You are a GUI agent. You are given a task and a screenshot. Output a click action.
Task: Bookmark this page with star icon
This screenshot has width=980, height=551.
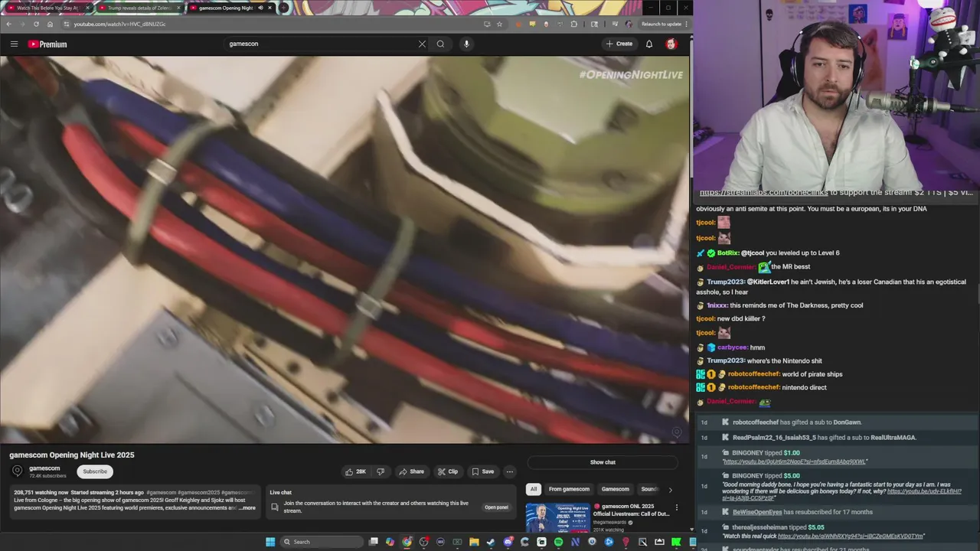pos(499,24)
